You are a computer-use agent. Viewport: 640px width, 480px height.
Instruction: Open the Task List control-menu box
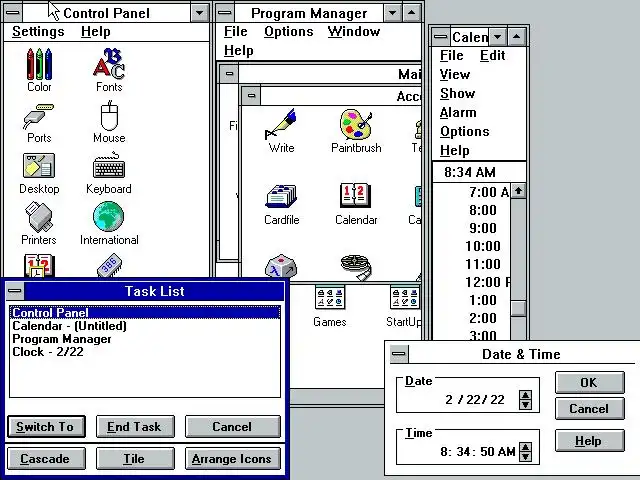pyautogui.click(x=15, y=291)
